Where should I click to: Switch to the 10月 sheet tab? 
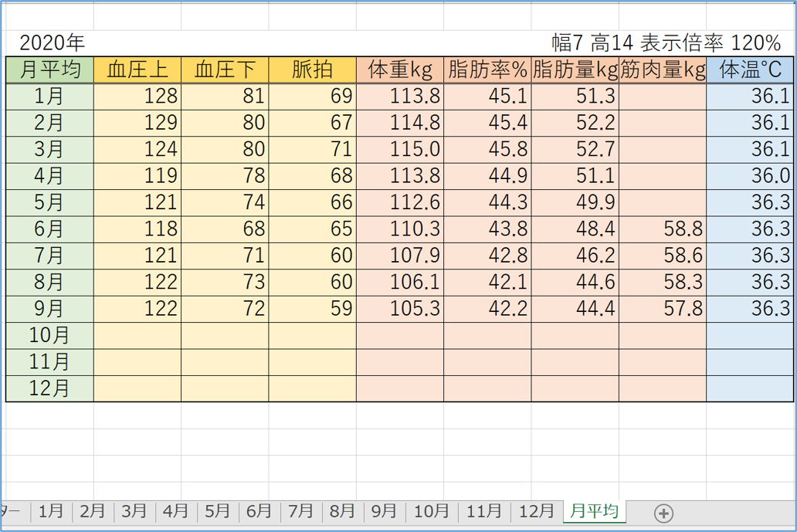tap(432, 511)
